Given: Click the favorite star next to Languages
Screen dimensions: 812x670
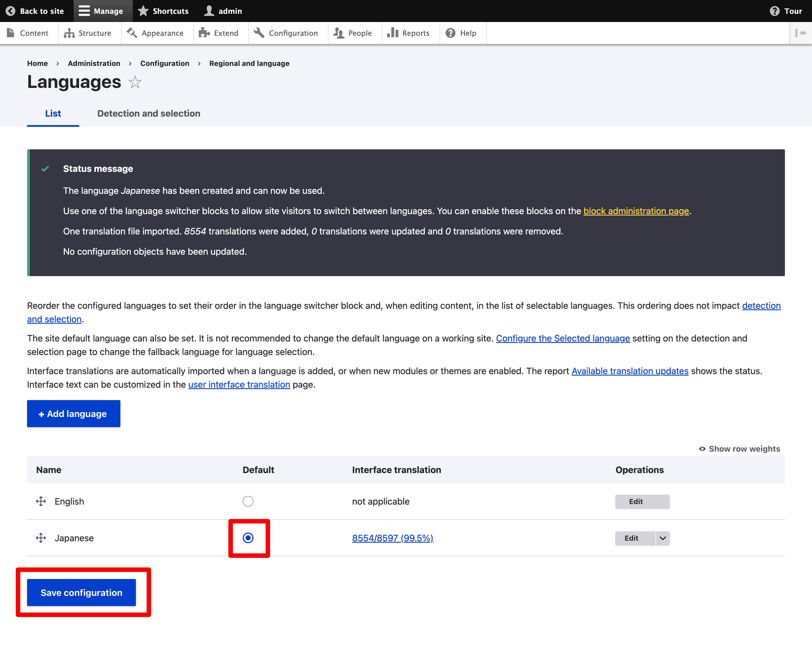Looking at the screenshot, I should (135, 82).
